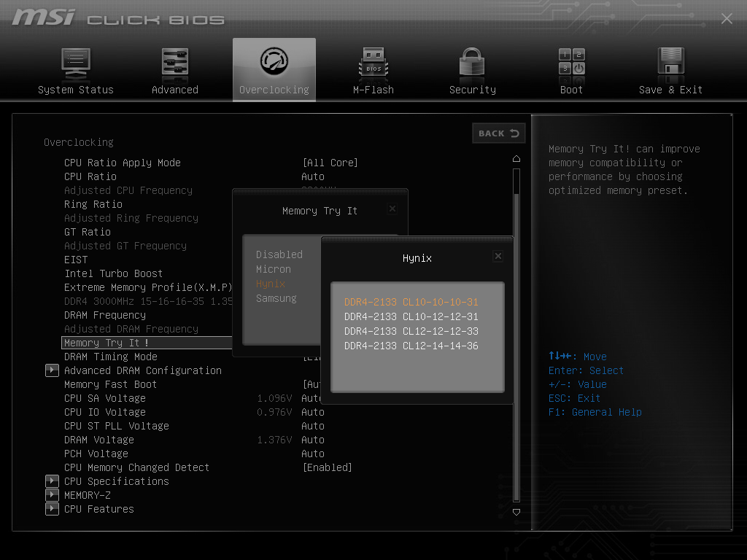Click the F1: General Help hint
The image size is (747, 560).
(x=595, y=413)
